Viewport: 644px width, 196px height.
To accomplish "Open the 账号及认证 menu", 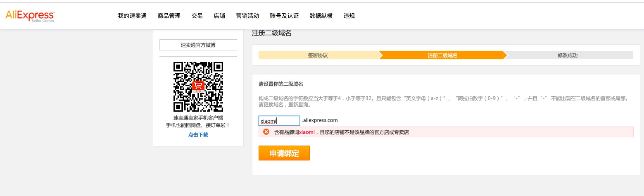I will [284, 16].
